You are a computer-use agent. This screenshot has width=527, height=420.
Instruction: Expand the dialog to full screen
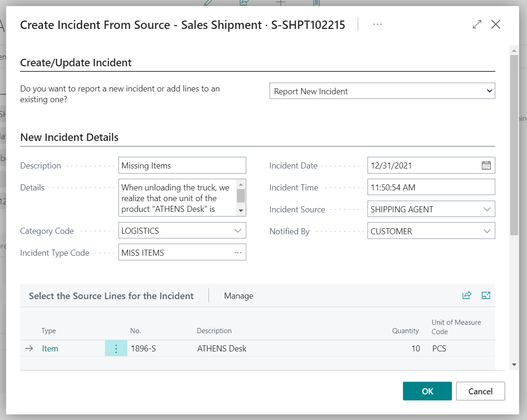(477, 24)
